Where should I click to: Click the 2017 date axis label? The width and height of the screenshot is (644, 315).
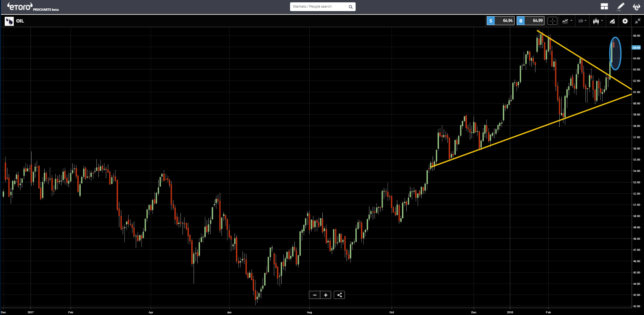click(x=31, y=312)
